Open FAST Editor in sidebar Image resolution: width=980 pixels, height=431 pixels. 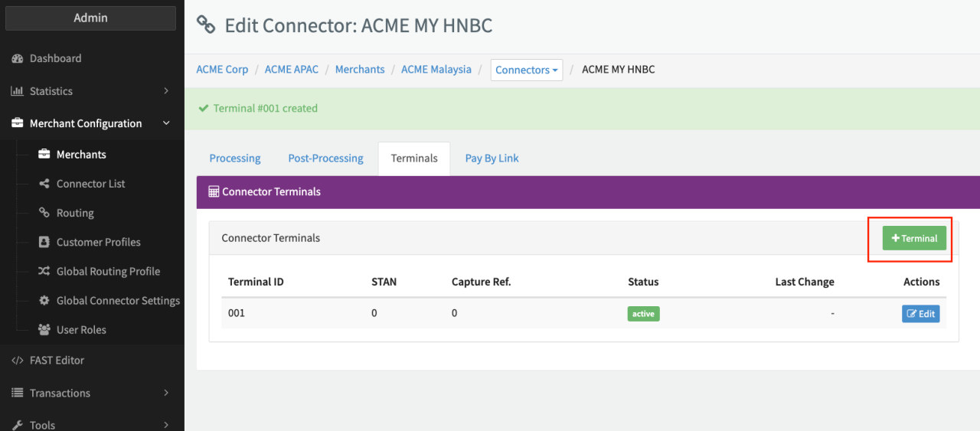pos(57,361)
